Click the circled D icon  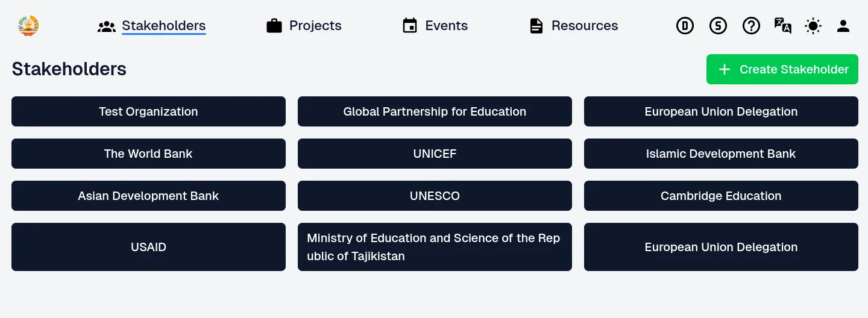[685, 26]
